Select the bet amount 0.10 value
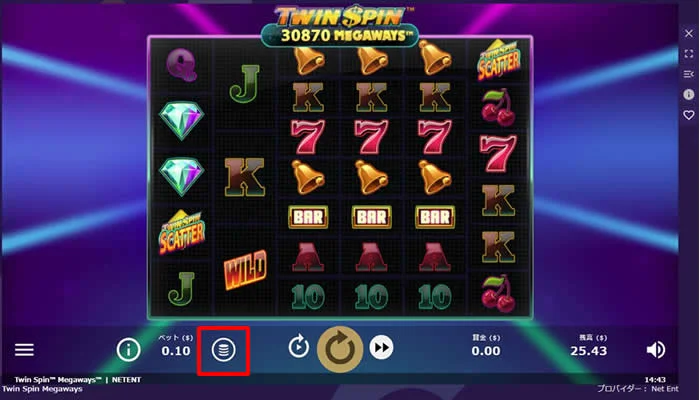This screenshot has height=400, width=700. click(x=176, y=351)
